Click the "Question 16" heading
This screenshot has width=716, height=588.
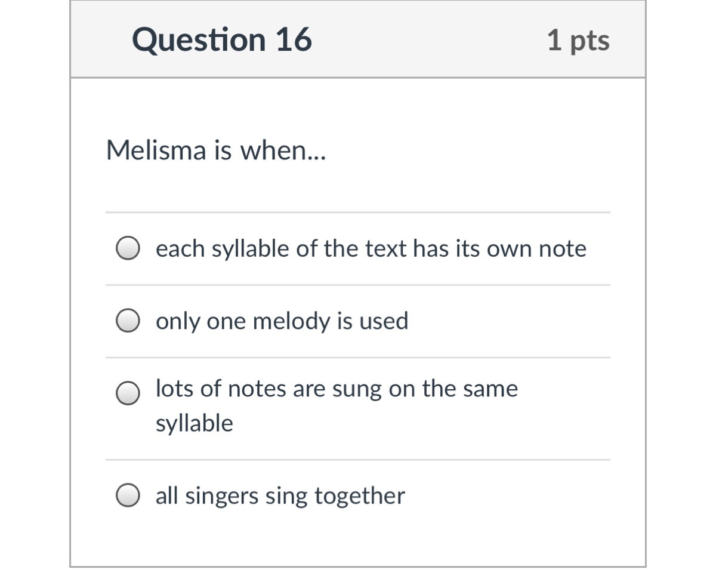[x=222, y=40]
